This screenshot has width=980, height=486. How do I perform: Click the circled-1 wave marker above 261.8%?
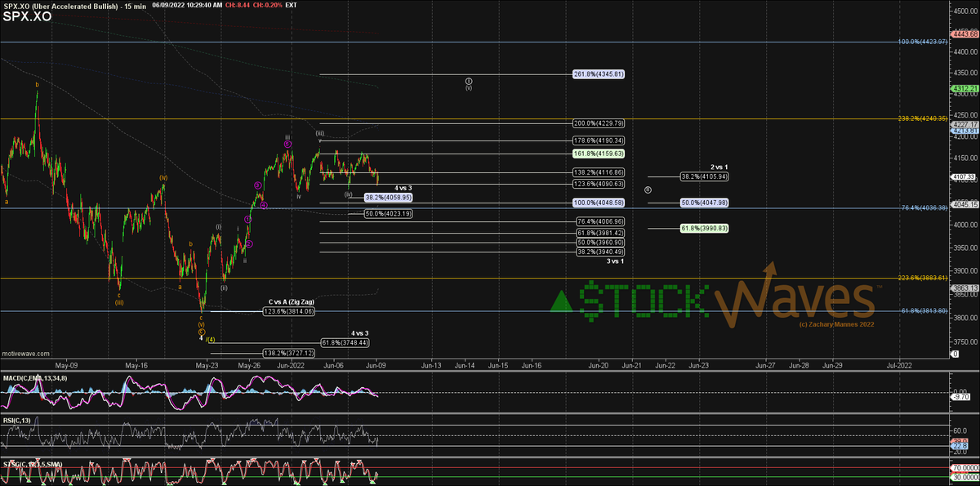469,82
